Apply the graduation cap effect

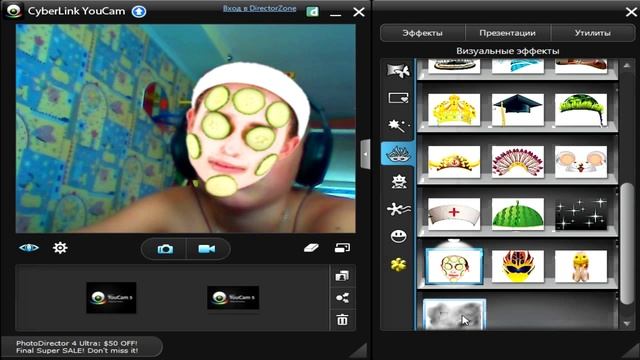click(518, 109)
